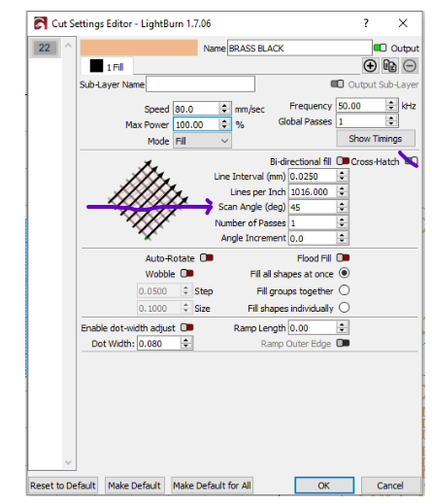The height and width of the screenshot is (504, 432).
Task: Toggle the layer Output switch
Action: (380, 48)
